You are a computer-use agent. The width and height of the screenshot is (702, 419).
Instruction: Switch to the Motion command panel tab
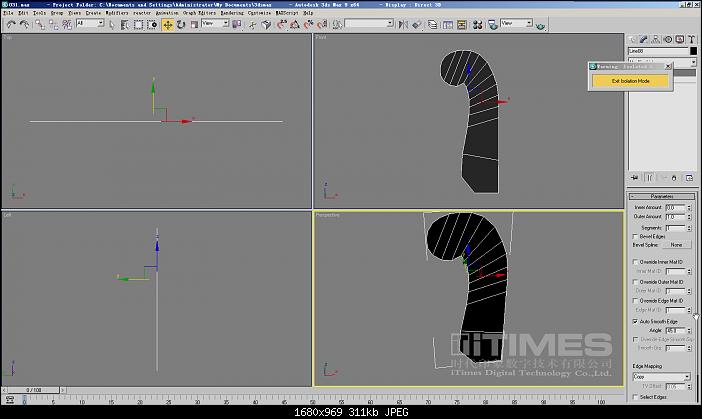pos(668,39)
